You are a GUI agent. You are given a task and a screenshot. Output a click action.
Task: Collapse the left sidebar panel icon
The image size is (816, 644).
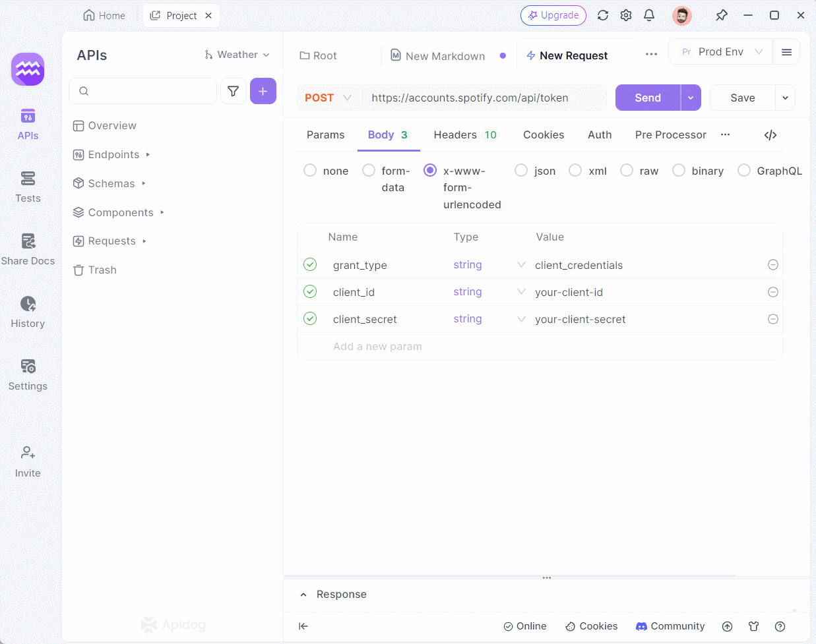coord(303,626)
